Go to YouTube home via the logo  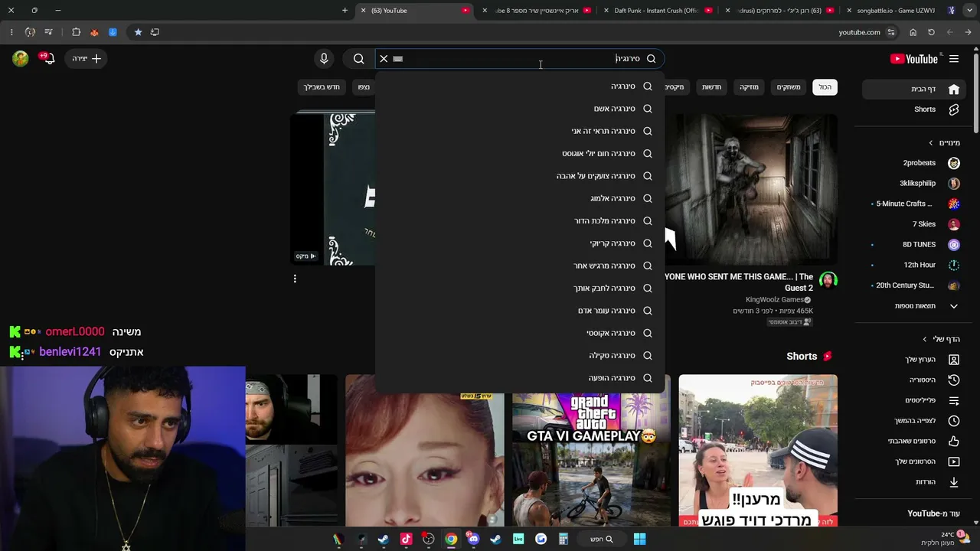[914, 59]
